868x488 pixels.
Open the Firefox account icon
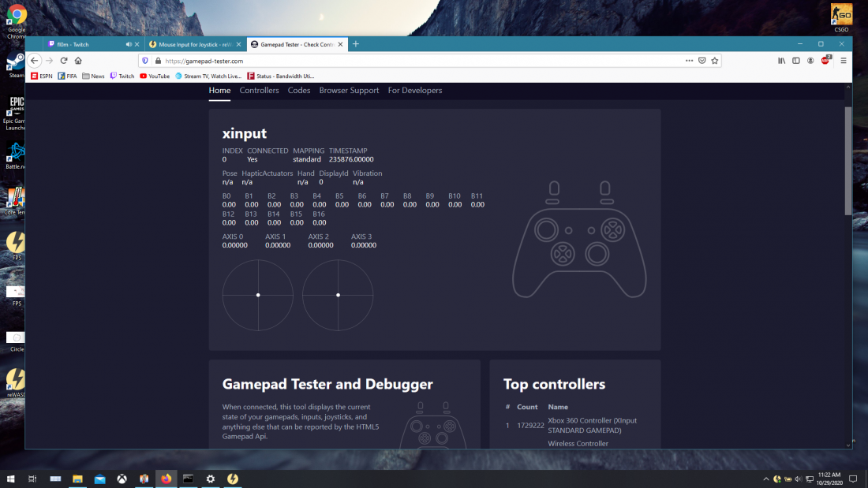(x=810, y=61)
